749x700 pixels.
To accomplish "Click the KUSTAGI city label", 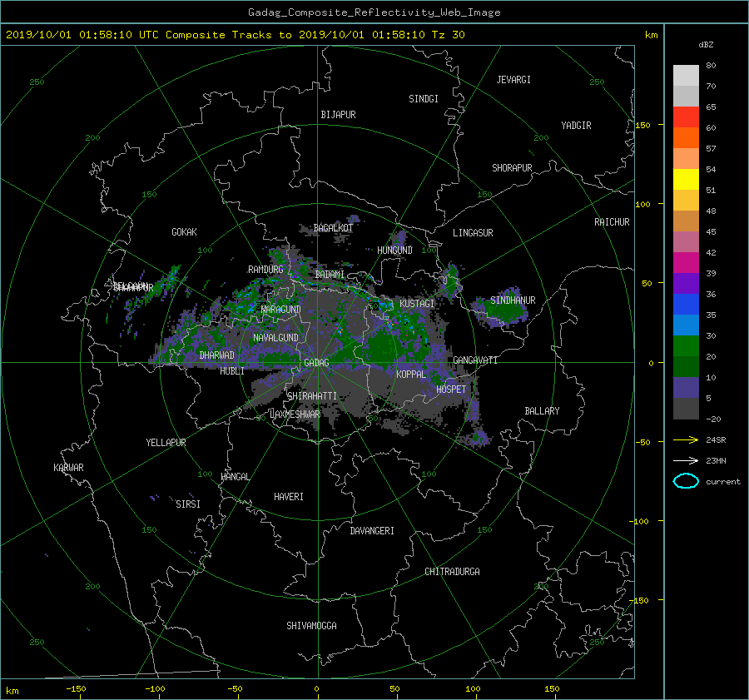I will (417, 304).
